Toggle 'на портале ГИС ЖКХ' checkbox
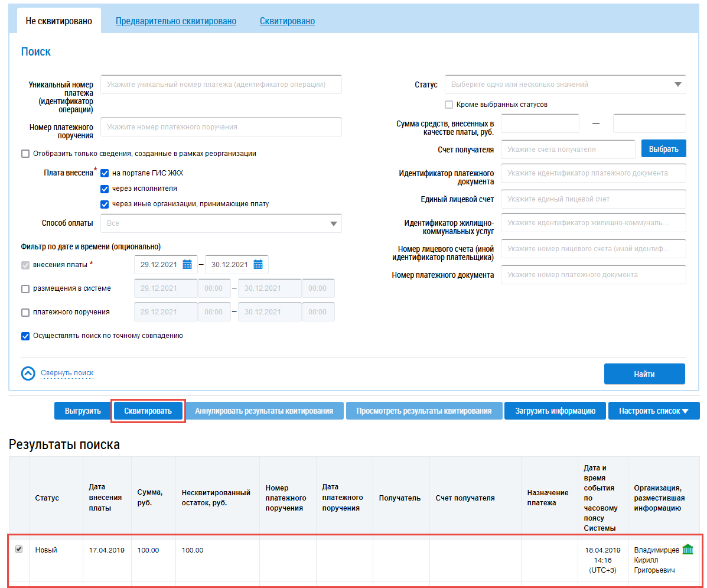The height and width of the screenshot is (588, 707). click(105, 173)
